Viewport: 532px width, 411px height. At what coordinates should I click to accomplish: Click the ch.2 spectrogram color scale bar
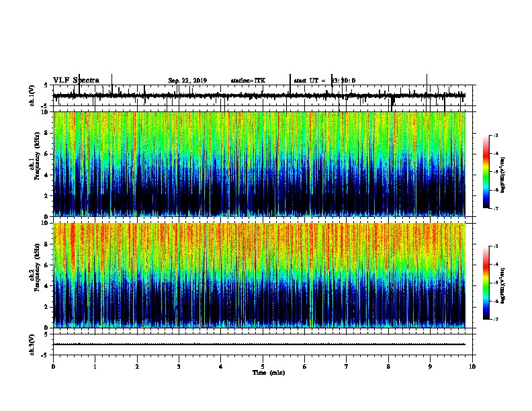(x=486, y=283)
